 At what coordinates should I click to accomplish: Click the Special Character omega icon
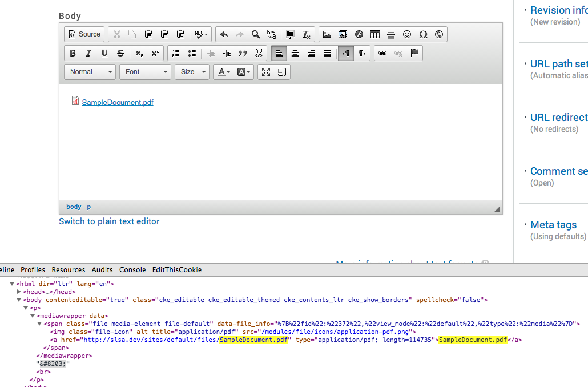(423, 34)
